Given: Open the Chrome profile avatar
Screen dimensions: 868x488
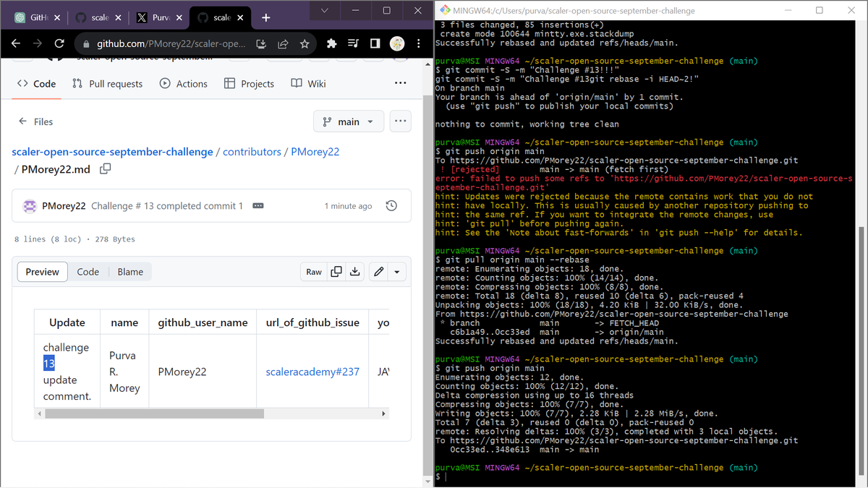Looking at the screenshot, I should click(x=397, y=44).
